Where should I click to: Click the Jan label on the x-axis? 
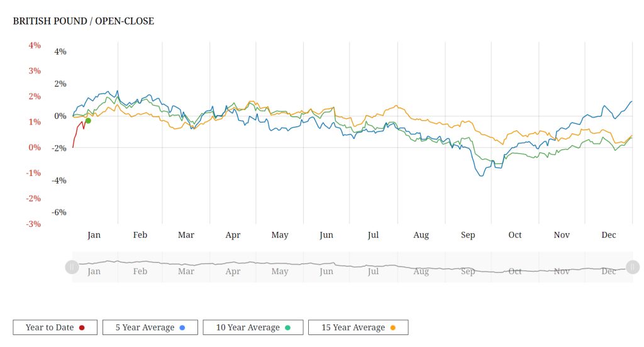pyautogui.click(x=94, y=235)
